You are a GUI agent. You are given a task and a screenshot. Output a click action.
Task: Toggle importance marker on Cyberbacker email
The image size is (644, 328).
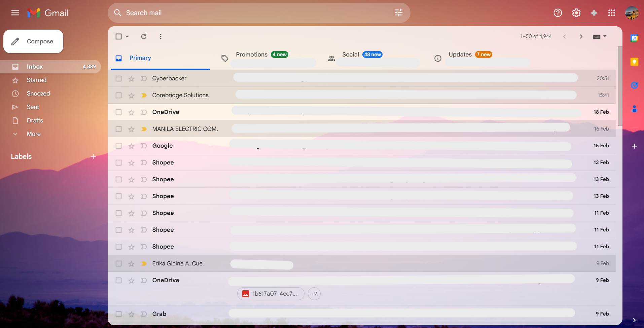click(144, 78)
